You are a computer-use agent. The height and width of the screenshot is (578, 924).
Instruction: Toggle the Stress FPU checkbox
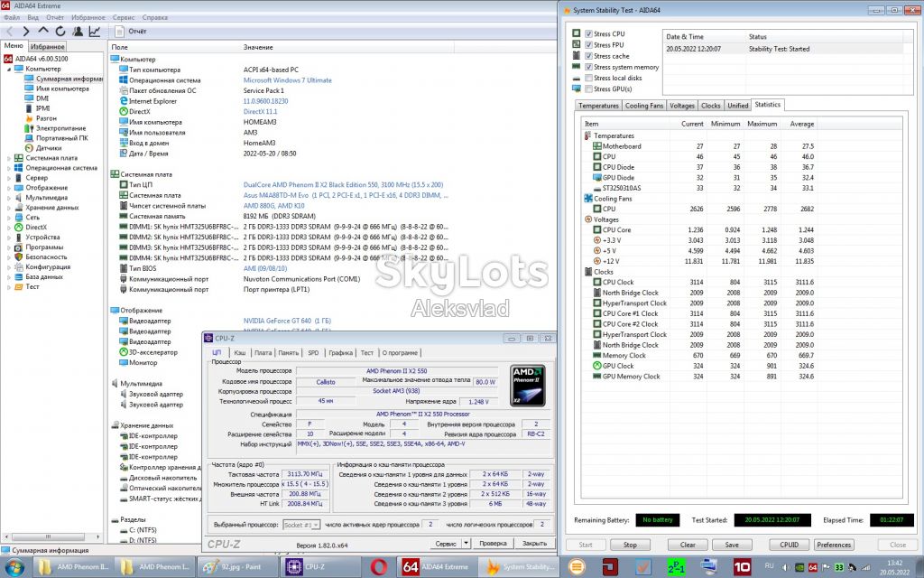pos(588,45)
